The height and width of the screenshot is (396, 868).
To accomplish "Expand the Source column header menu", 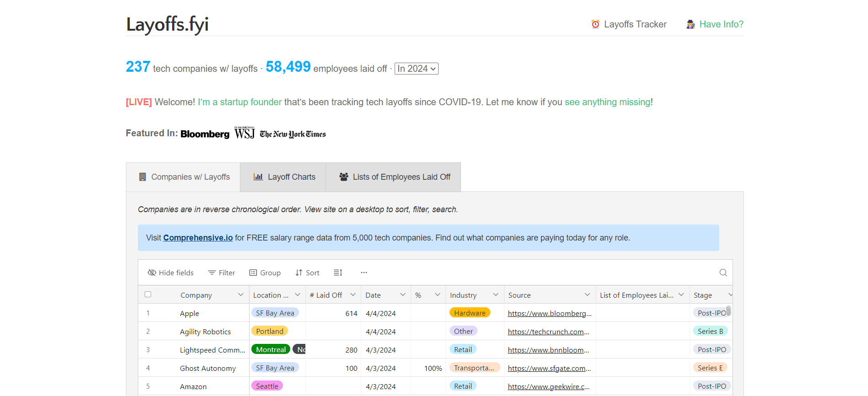I will point(587,295).
